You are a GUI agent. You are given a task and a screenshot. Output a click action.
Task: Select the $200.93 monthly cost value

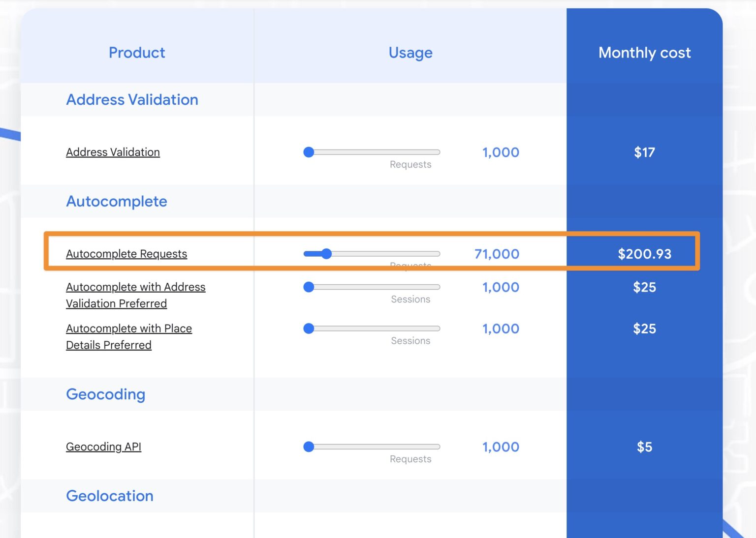[644, 254]
